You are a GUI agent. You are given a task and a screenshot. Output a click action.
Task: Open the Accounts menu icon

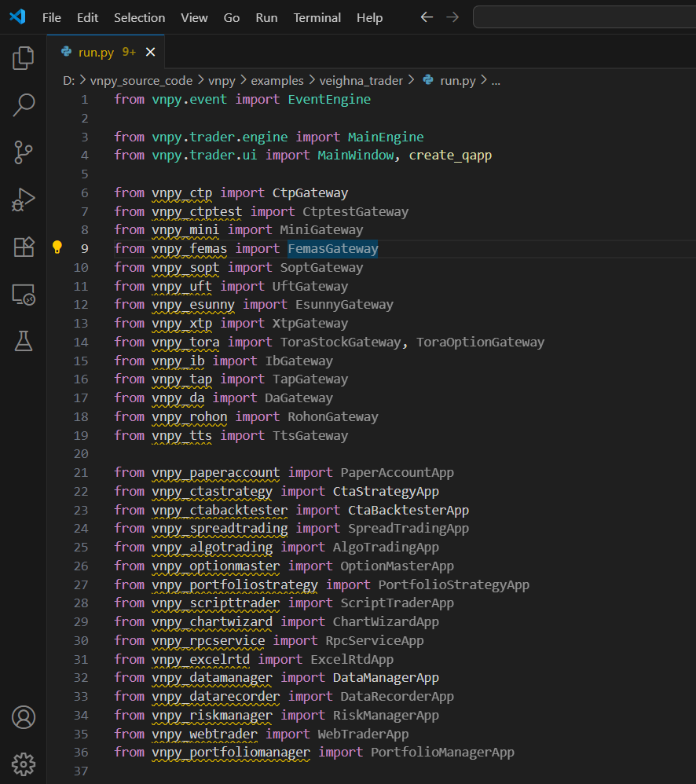pyautogui.click(x=23, y=717)
